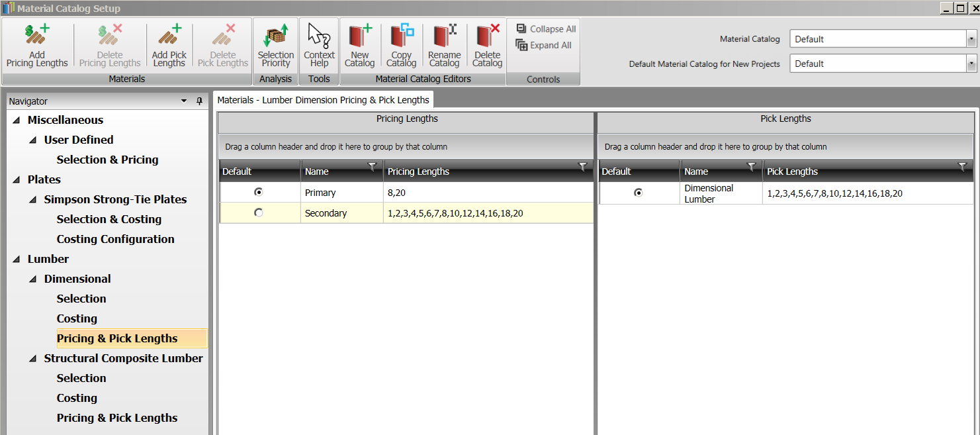
Task: Open Navigator panel options arrow
Action: click(184, 101)
